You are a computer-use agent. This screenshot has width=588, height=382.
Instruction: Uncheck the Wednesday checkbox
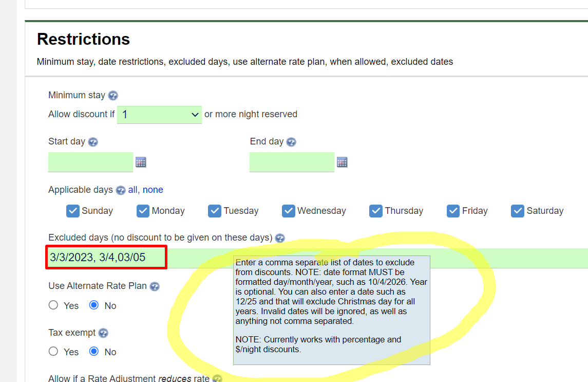[x=289, y=211]
